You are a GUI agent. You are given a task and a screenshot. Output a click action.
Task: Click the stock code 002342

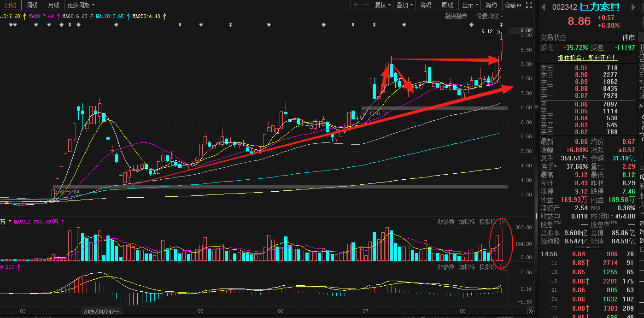[565, 7]
